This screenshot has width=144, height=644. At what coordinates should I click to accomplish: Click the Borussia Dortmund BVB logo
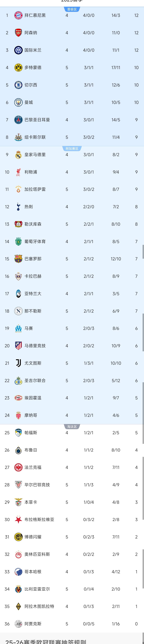coord(18,68)
